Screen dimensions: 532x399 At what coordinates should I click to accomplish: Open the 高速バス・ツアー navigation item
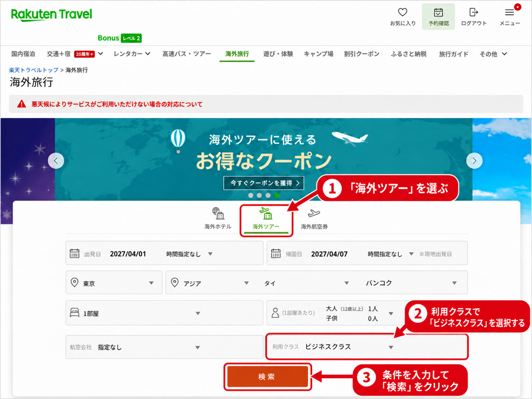(x=187, y=54)
